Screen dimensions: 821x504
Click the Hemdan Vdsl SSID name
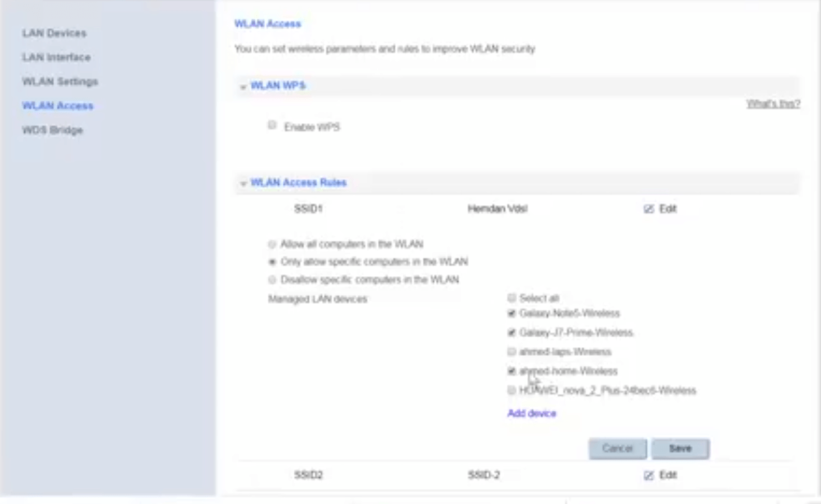click(497, 209)
